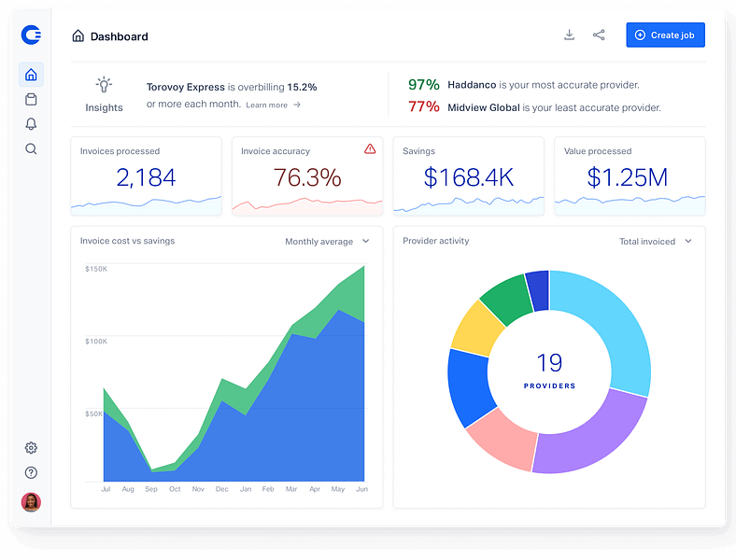
Task: Click the share icon in header
Action: point(599,35)
